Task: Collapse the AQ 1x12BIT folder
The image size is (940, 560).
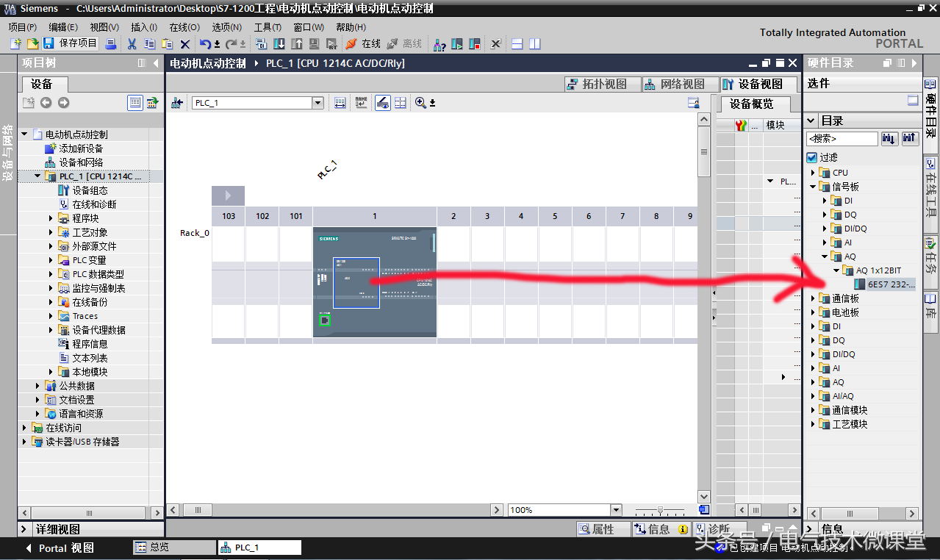Action: [836, 270]
